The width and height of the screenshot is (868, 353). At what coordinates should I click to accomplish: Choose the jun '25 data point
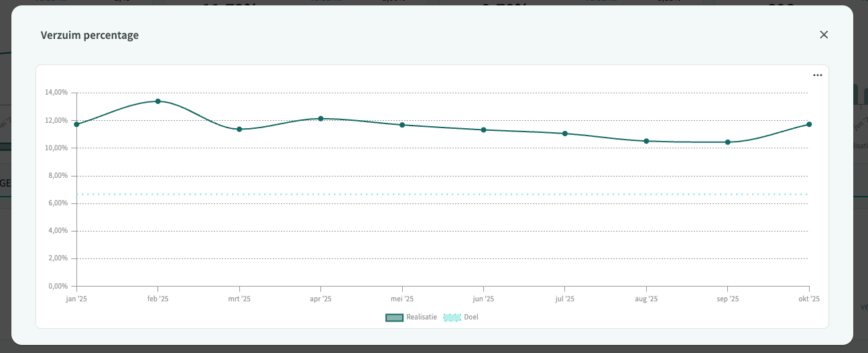click(x=483, y=130)
